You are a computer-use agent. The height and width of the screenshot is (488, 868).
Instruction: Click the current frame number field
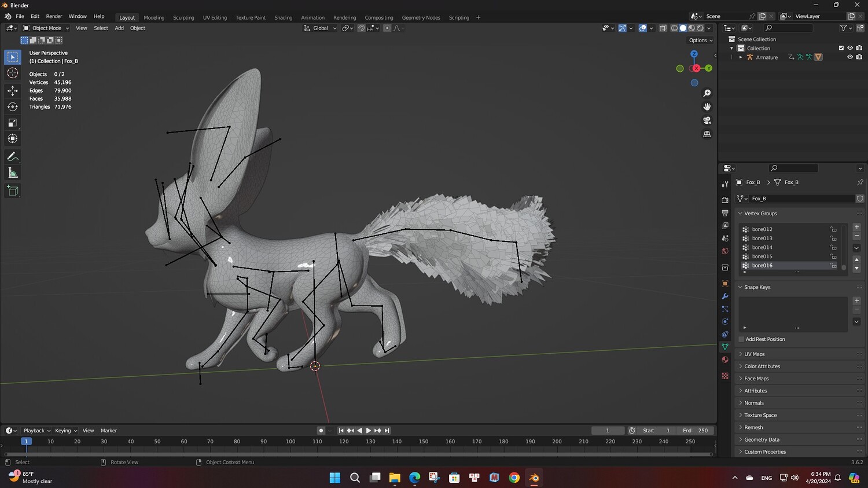(x=608, y=431)
